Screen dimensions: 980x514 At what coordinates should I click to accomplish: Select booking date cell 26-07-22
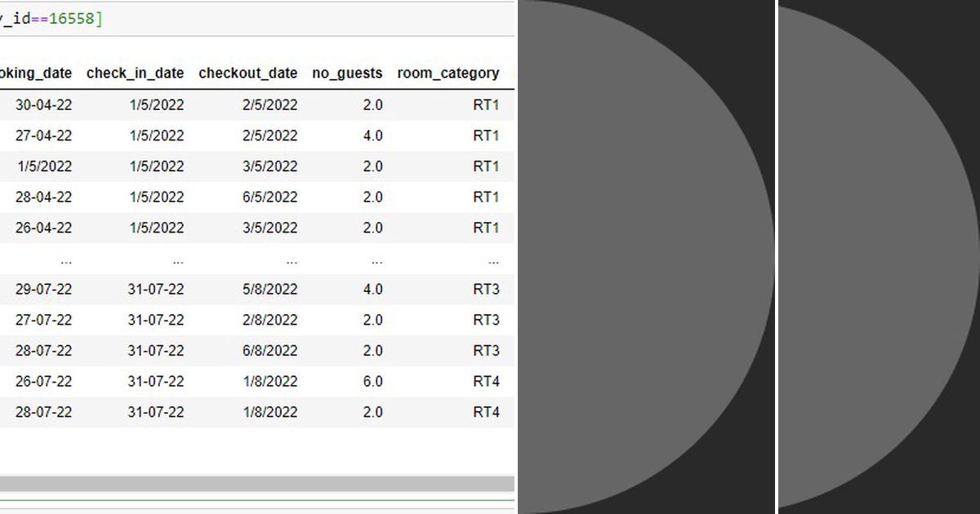(x=44, y=381)
